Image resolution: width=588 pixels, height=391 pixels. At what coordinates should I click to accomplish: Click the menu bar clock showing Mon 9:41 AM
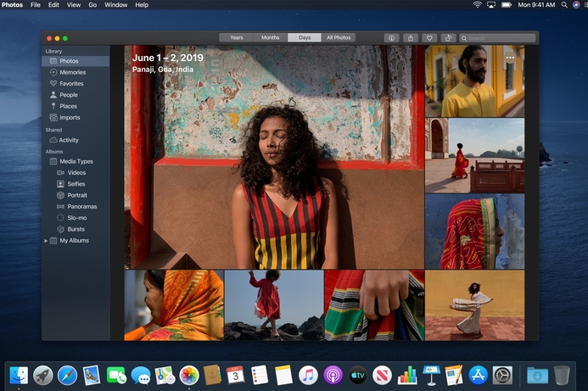click(x=536, y=5)
